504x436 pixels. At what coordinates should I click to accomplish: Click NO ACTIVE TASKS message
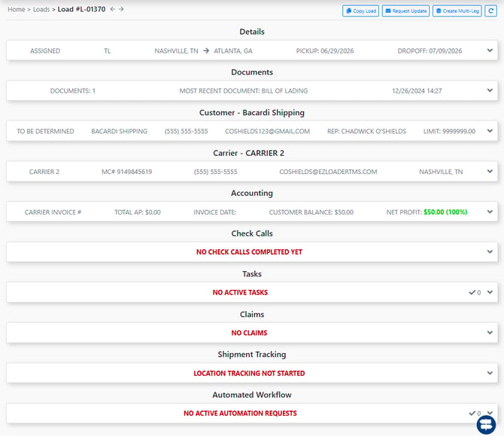click(x=240, y=292)
